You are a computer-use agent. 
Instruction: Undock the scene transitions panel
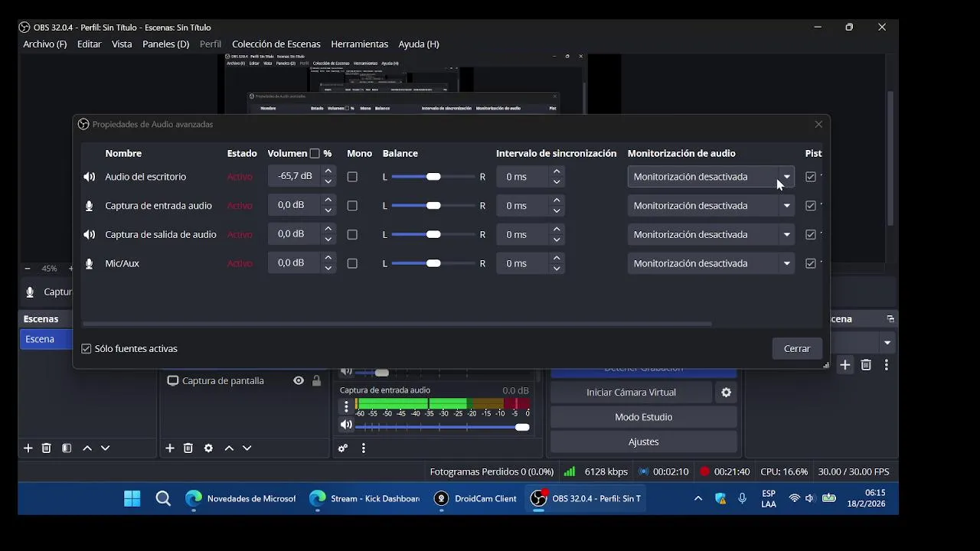pos(890,319)
